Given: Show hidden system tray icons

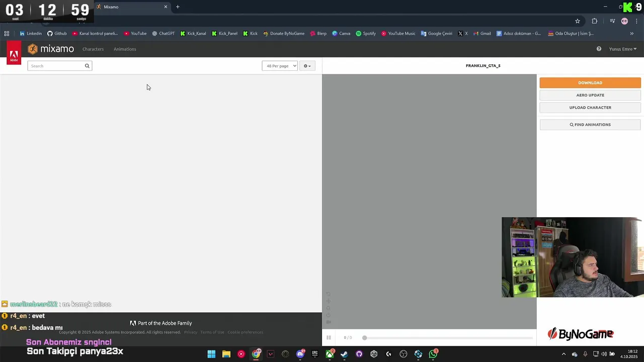Looking at the screenshot, I should pyautogui.click(x=563, y=354).
